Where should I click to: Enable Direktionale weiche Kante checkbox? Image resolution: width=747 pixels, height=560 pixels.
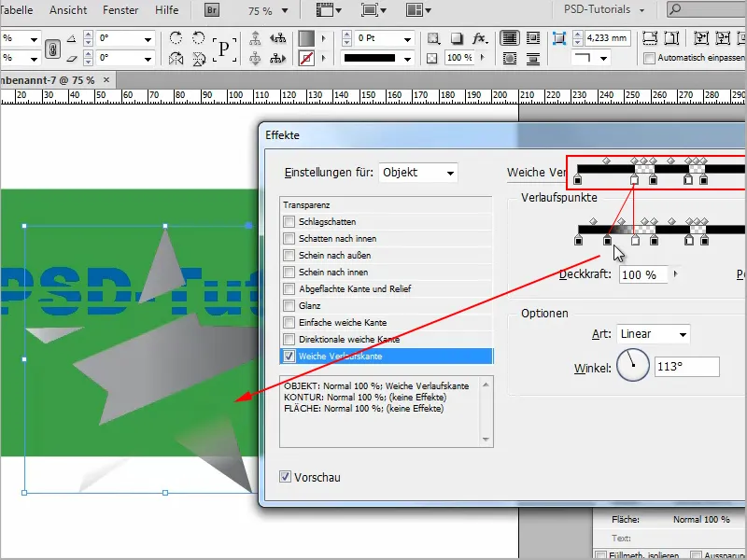pos(289,339)
